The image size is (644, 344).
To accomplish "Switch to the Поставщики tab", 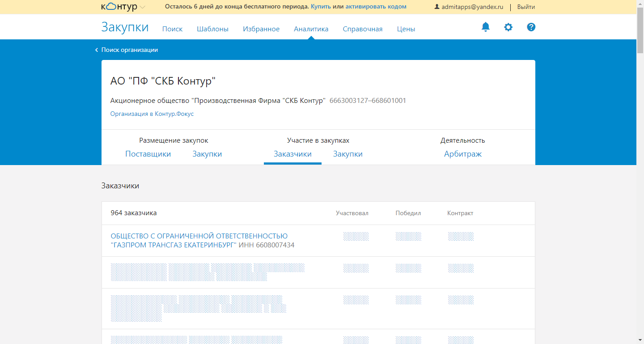I will point(148,154).
